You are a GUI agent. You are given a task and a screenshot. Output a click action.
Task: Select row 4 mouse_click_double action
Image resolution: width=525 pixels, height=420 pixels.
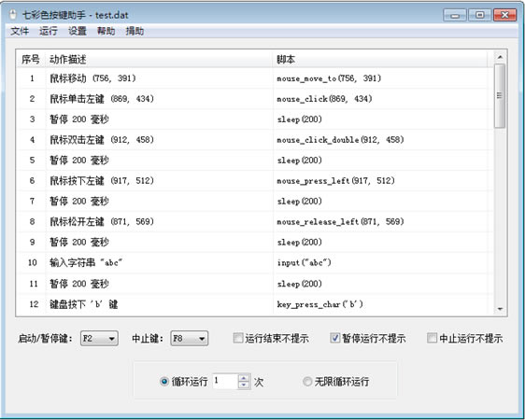253,140
